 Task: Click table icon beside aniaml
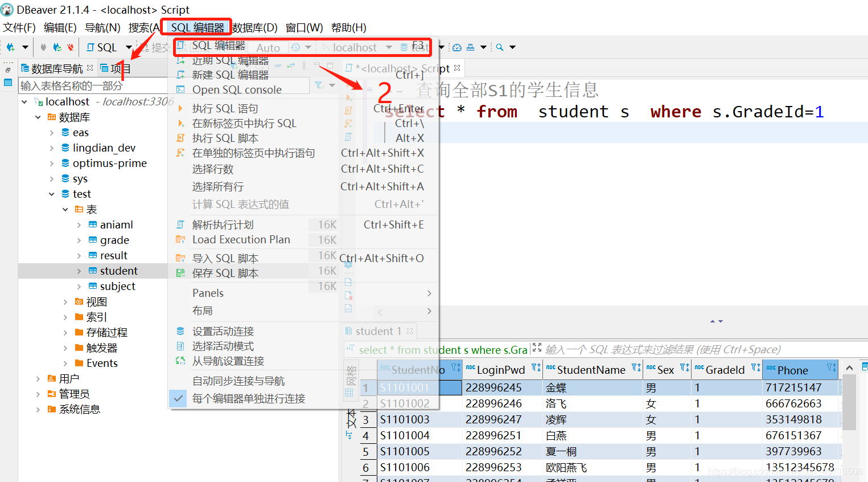coord(93,224)
